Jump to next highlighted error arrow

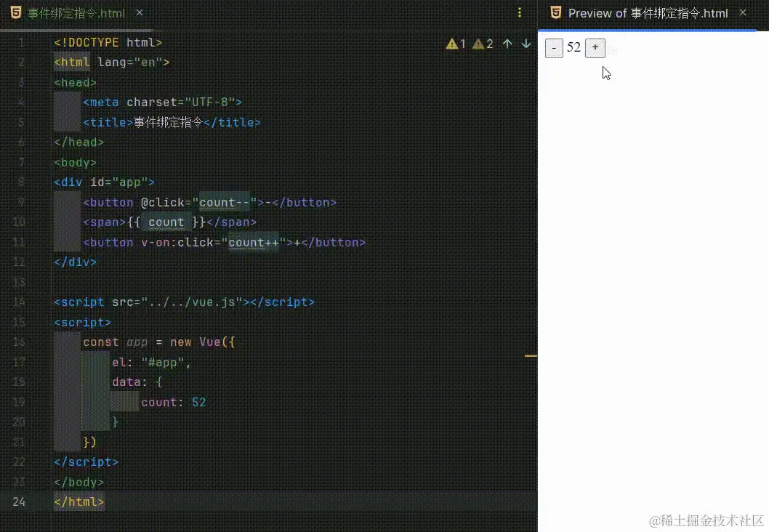(526, 44)
